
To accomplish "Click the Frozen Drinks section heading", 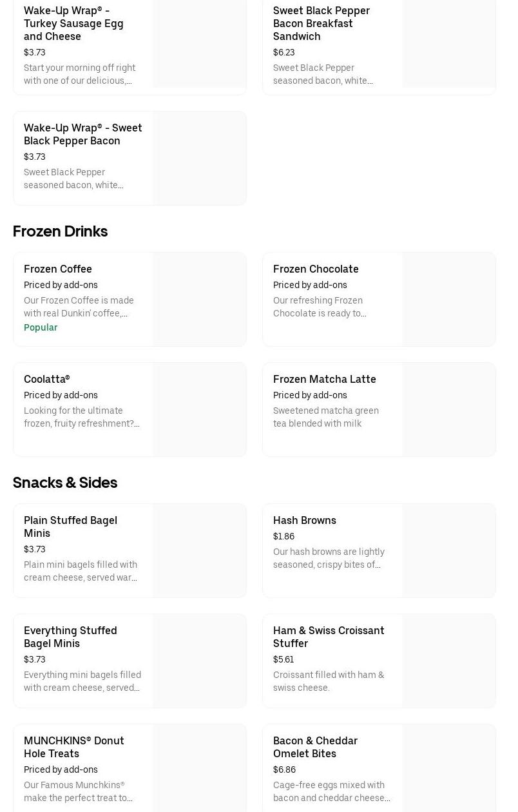I will pyautogui.click(x=60, y=231).
